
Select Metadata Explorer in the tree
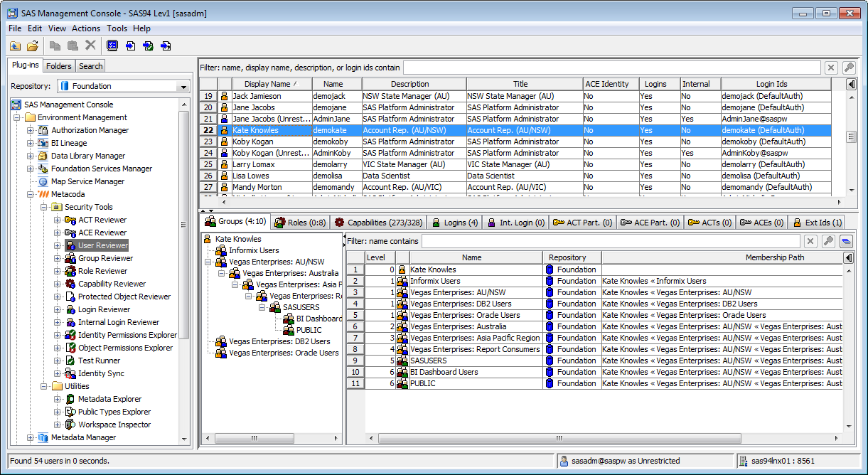click(x=109, y=399)
